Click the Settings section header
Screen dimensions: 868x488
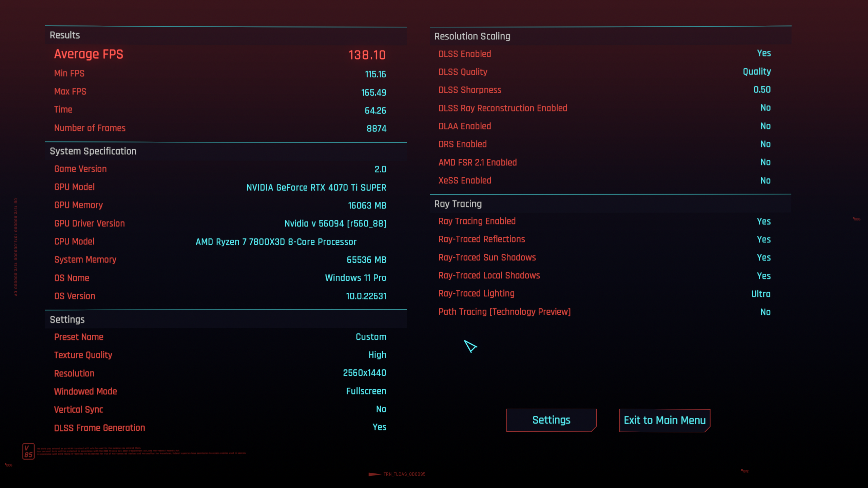67,319
